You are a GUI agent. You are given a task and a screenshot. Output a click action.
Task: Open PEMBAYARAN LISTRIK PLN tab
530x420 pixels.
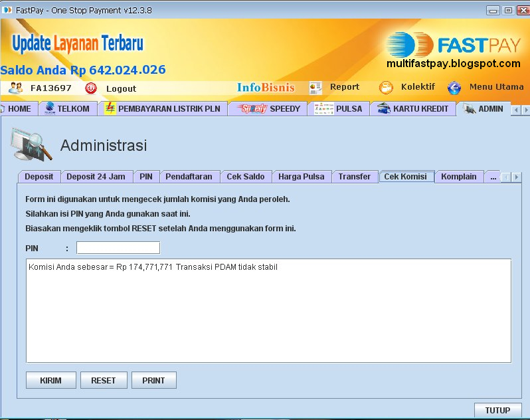tap(163, 109)
